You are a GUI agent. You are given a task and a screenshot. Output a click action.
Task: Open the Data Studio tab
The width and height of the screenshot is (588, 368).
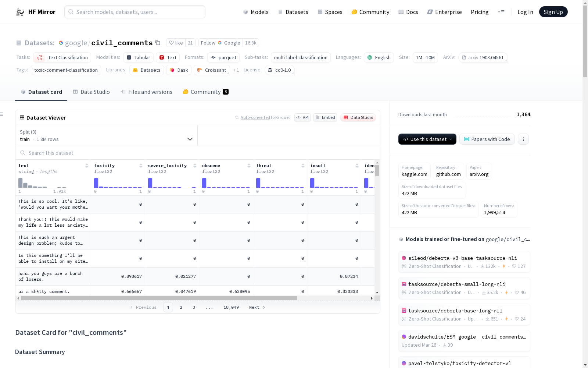(91, 92)
